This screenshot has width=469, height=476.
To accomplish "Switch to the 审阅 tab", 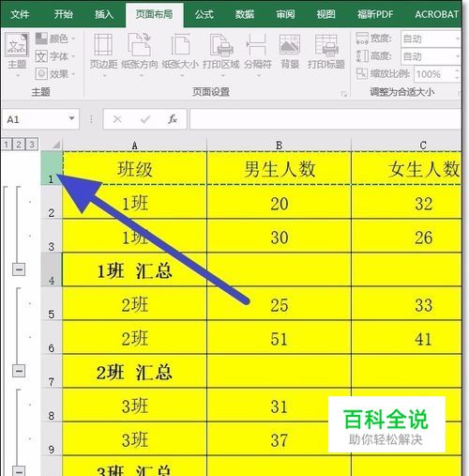I will coord(285,14).
